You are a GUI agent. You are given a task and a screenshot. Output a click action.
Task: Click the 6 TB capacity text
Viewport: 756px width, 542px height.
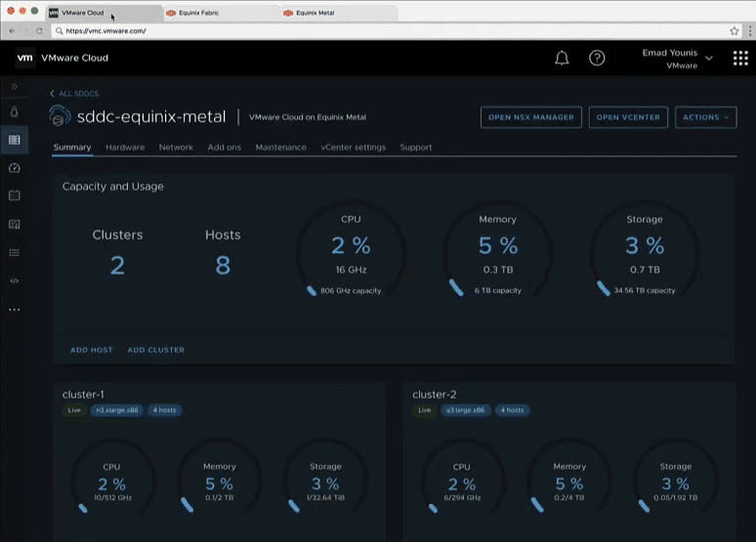pyautogui.click(x=497, y=291)
